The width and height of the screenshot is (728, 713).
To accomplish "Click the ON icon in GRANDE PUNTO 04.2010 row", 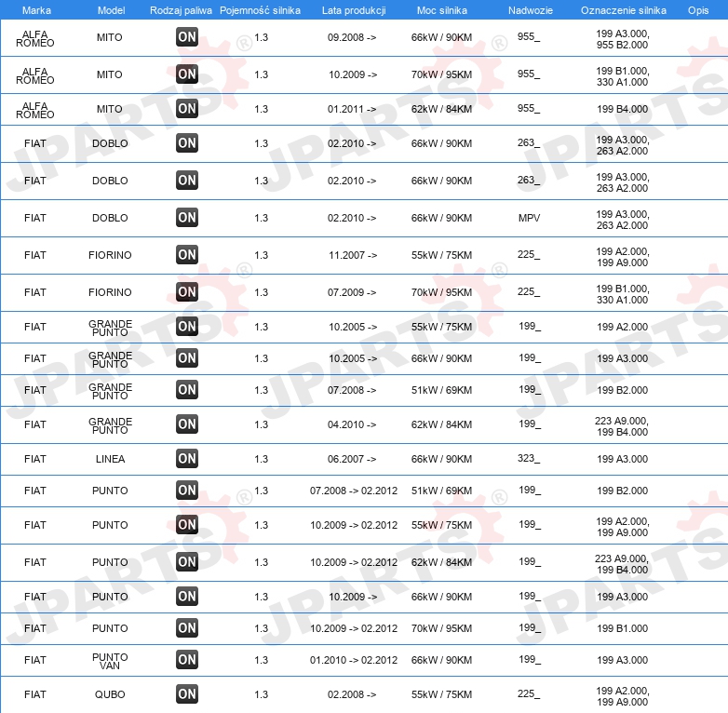I will point(187,424).
